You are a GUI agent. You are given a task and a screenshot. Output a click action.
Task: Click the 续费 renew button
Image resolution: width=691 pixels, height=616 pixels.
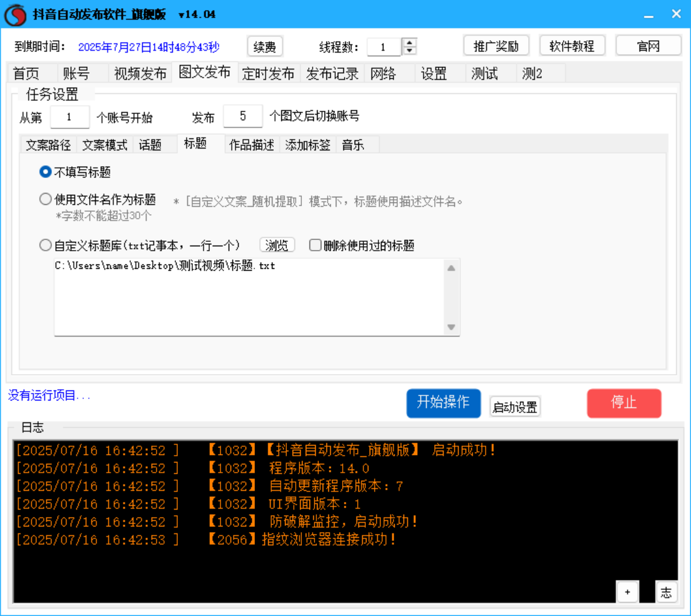tap(265, 47)
